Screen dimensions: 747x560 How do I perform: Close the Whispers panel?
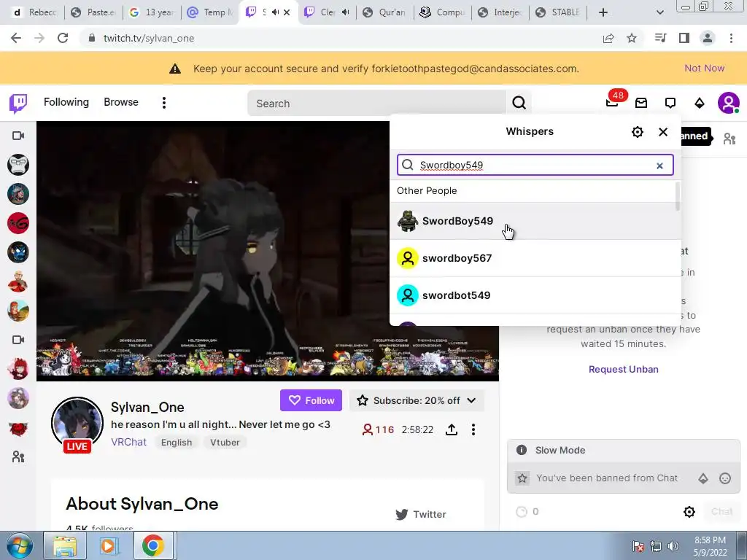click(663, 132)
